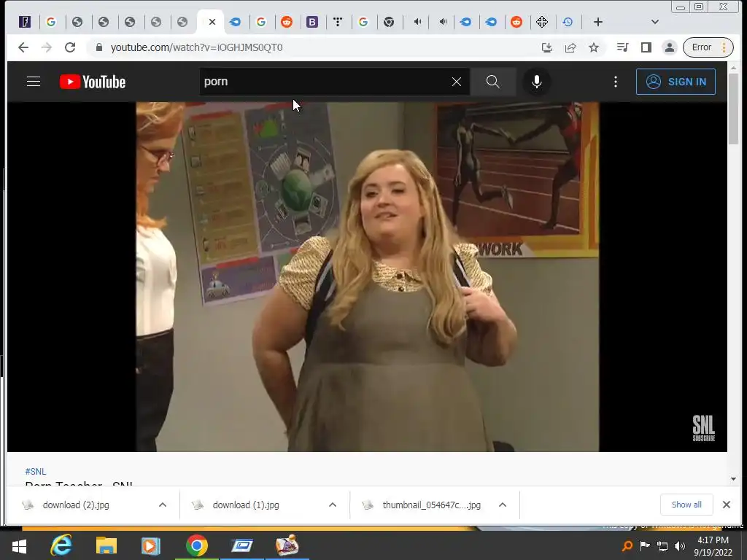Open File Explorer from taskbar
The height and width of the screenshot is (560, 747).
pyautogui.click(x=107, y=545)
